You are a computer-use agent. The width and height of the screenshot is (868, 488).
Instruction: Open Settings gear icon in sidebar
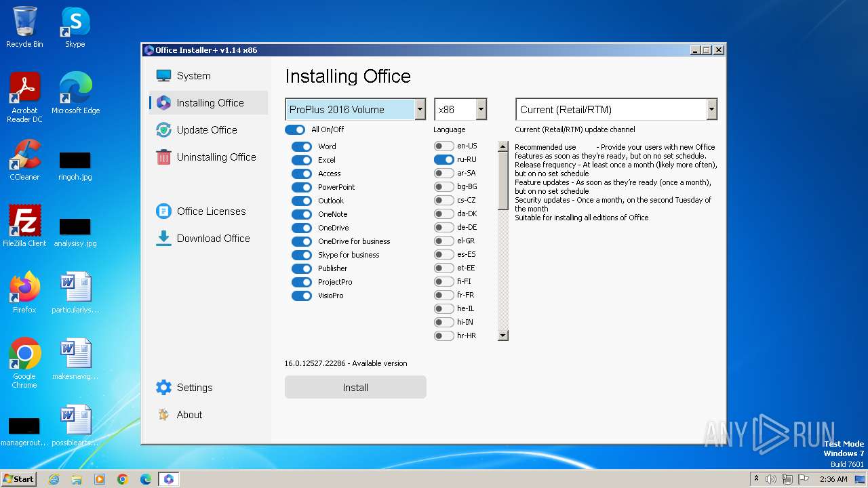163,388
